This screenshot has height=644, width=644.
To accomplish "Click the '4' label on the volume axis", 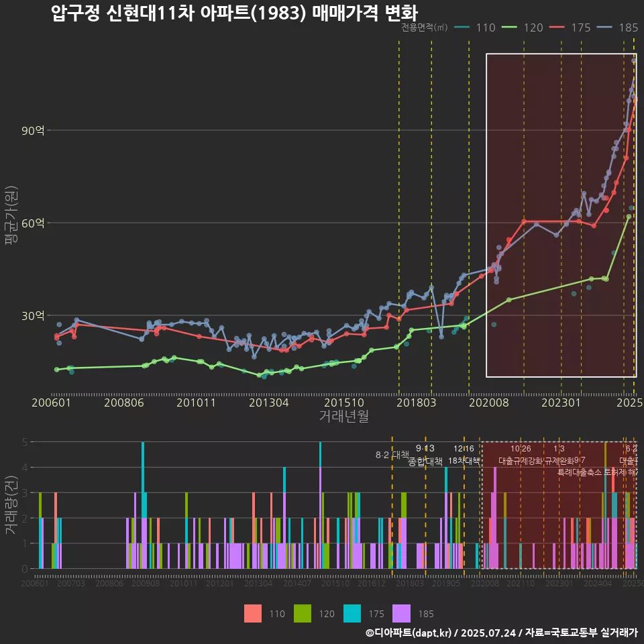I will pyautogui.click(x=25, y=468).
